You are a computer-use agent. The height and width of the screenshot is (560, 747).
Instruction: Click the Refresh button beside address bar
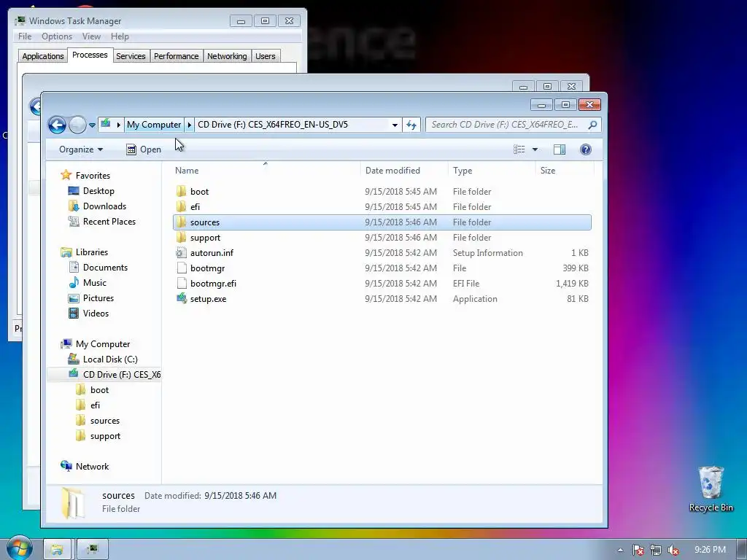coord(411,125)
